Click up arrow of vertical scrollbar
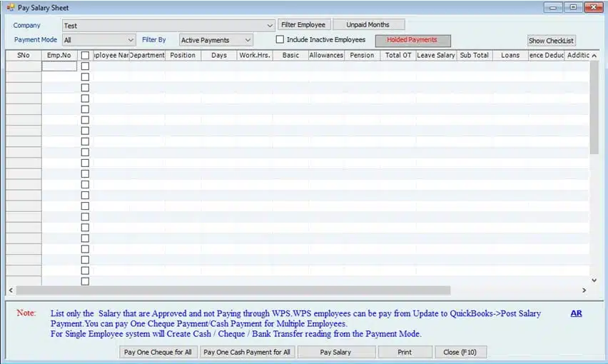The width and height of the screenshot is (608, 364). pos(594,55)
